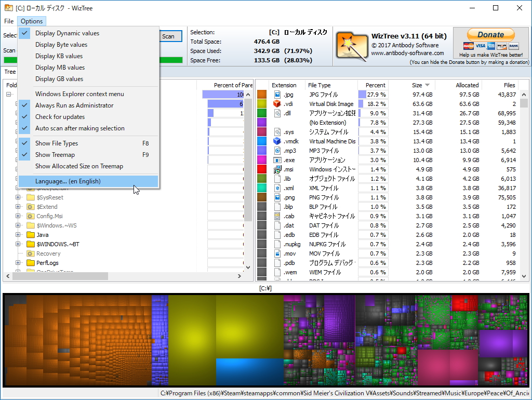Click the $WINDOWS.~BT folder icon
532x400 pixels.
(x=31, y=244)
